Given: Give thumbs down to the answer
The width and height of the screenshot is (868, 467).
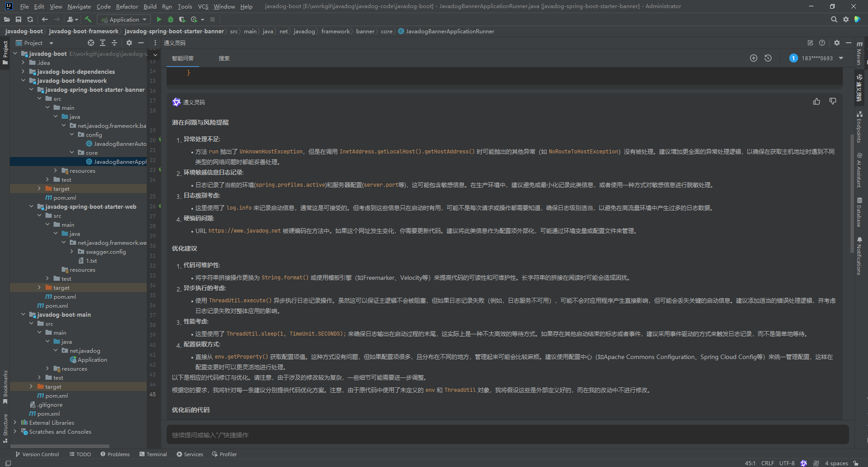Looking at the screenshot, I should click(x=833, y=102).
